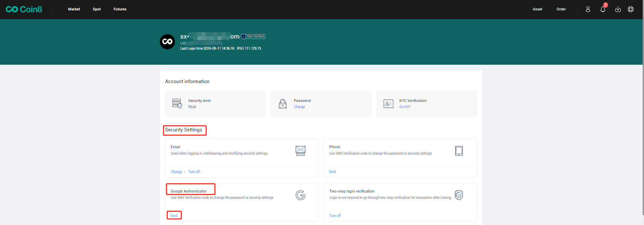This screenshot has height=225, width=644.
Task: Click the Google Authenticator G icon
Action: coord(300,195)
